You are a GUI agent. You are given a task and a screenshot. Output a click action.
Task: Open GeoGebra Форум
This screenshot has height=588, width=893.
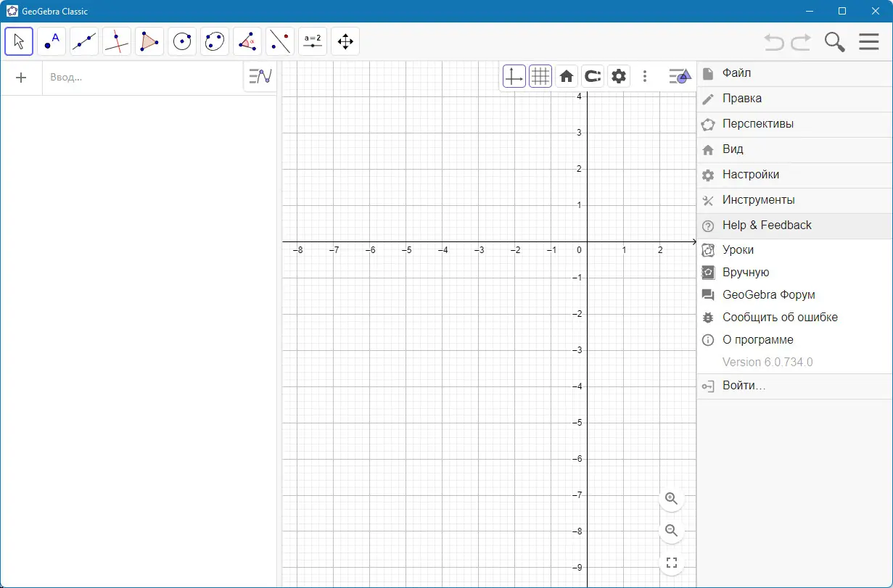(x=795, y=295)
